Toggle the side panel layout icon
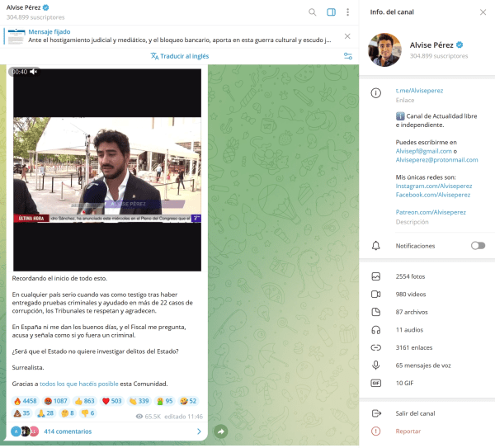This screenshot has height=448, width=495. click(331, 12)
